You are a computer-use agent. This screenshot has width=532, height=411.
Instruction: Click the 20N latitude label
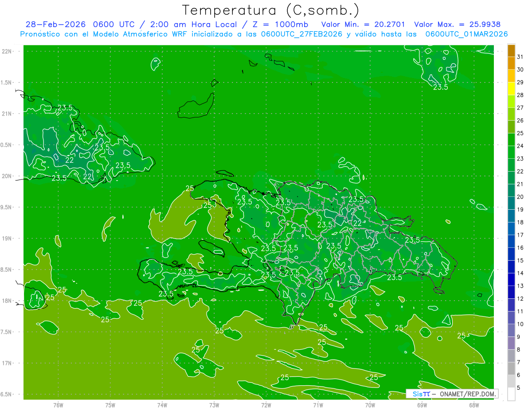pos(7,176)
